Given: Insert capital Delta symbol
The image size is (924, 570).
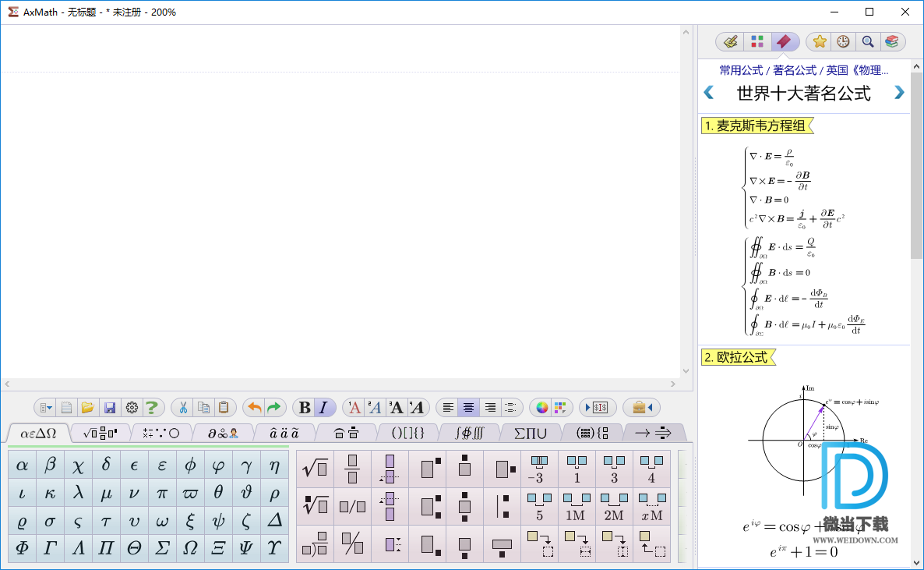Looking at the screenshot, I should click(x=274, y=520).
